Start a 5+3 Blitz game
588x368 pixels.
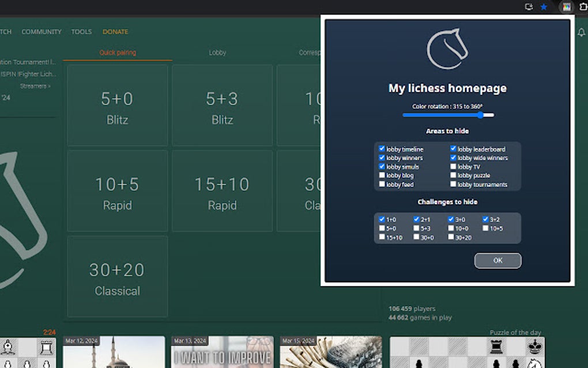coord(223,106)
